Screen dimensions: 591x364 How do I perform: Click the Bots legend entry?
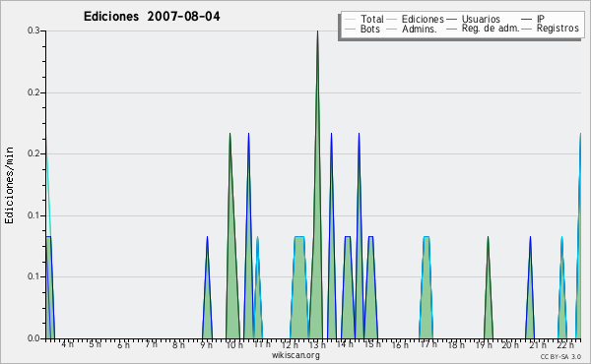coord(362,29)
